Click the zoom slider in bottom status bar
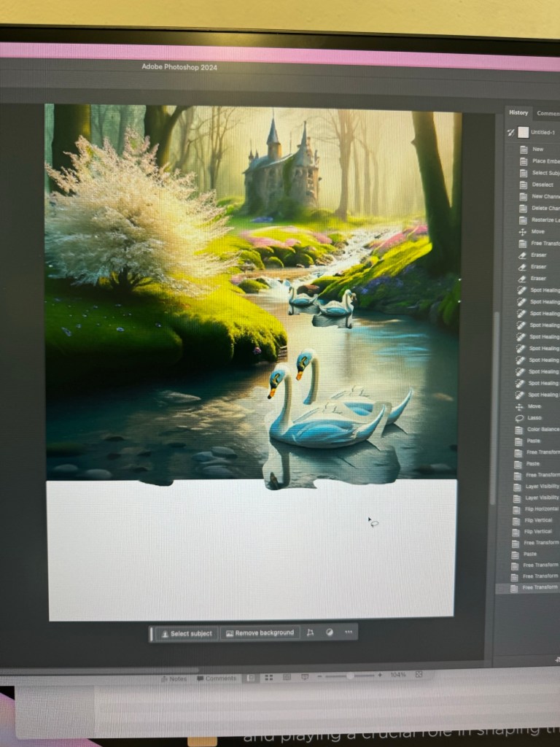Viewport: 560px width, 747px height. click(x=350, y=676)
